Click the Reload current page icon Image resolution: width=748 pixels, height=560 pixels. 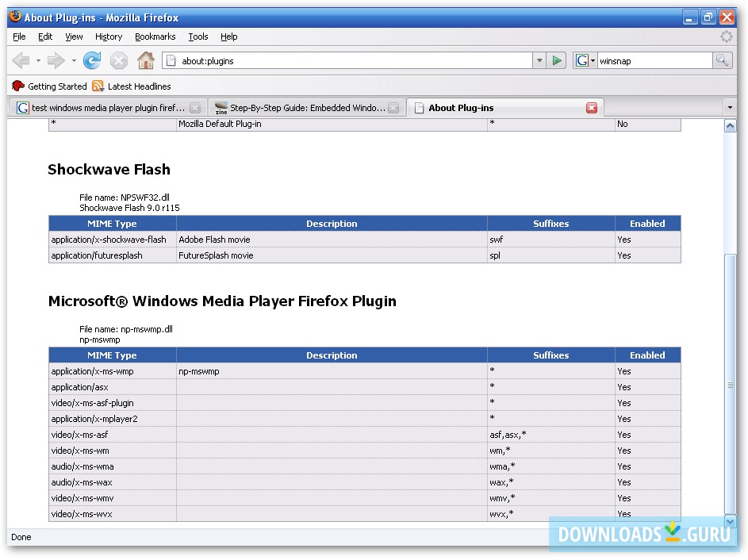[93, 59]
